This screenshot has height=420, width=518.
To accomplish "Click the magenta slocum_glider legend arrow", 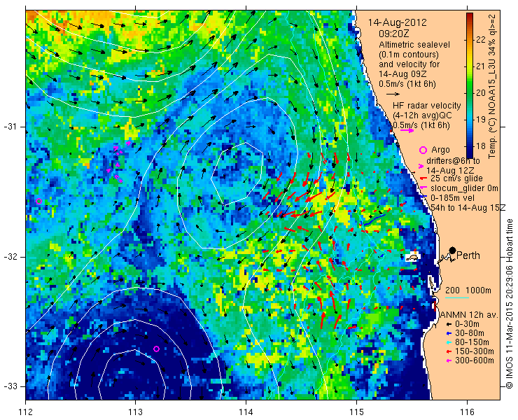I will click(x=422, y=188).
